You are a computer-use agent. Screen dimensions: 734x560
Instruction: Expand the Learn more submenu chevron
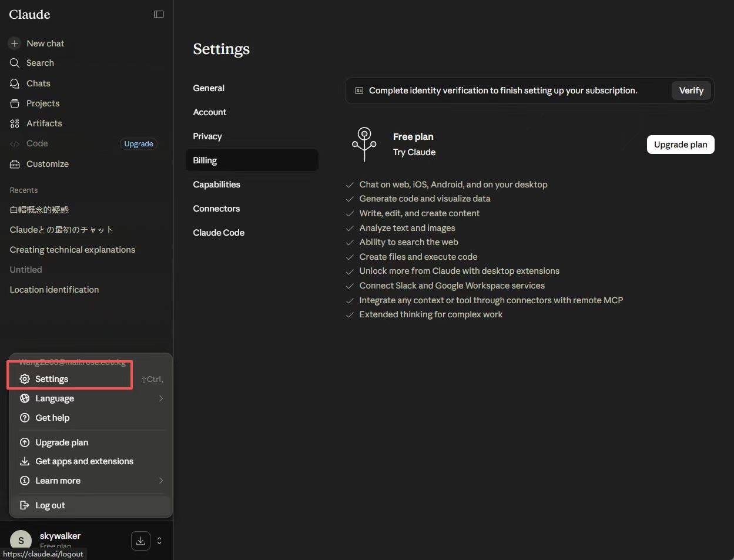click(x=160, y=481)
